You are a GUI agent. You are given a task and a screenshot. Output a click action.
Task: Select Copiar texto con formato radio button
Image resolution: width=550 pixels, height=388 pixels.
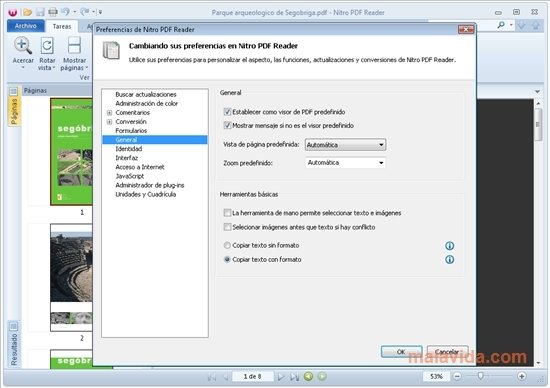point(227,260)
